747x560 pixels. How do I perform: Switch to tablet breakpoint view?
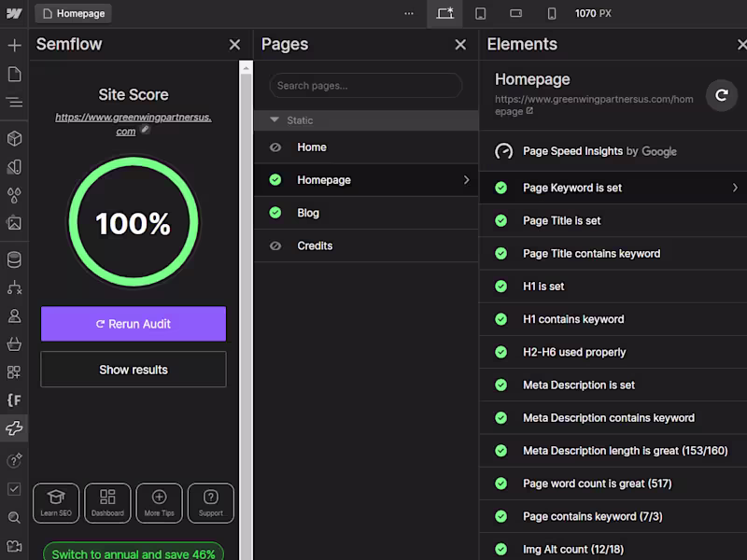tap(480, 13)
